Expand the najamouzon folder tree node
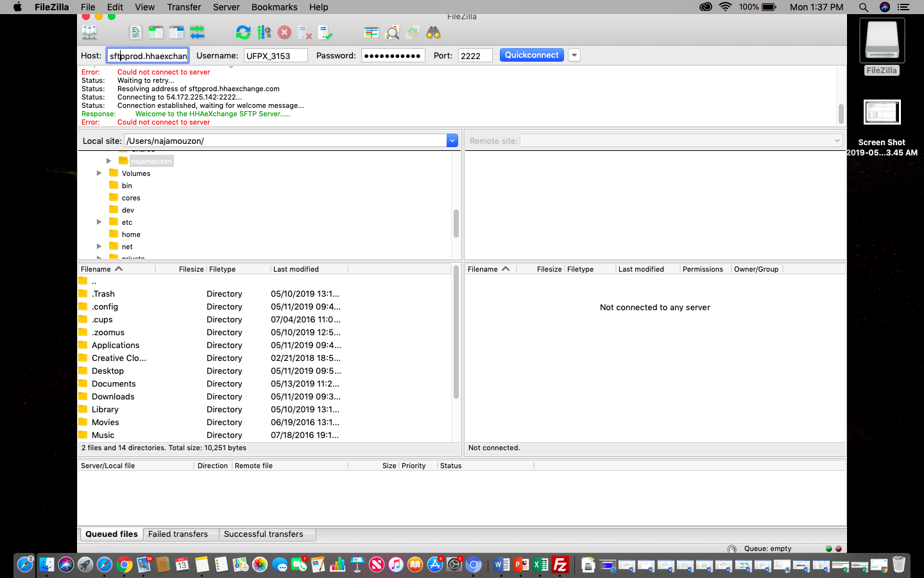 (109, 161)
